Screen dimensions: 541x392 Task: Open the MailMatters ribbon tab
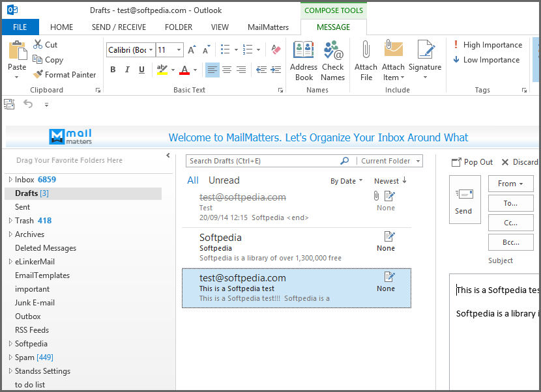tap(268, 27)
